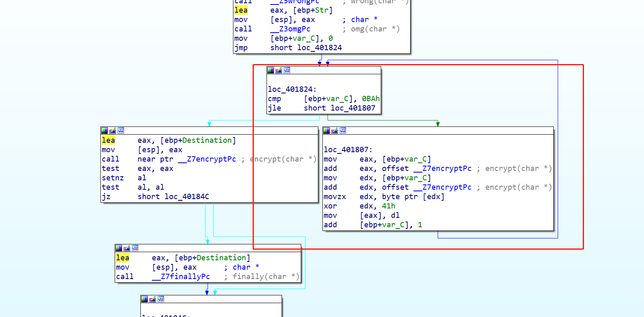Image resolution: width=644 pixels, height=317 pixels.
Task: Click pencil edit icon of loc_401807 node
Action: click(335, 131)
